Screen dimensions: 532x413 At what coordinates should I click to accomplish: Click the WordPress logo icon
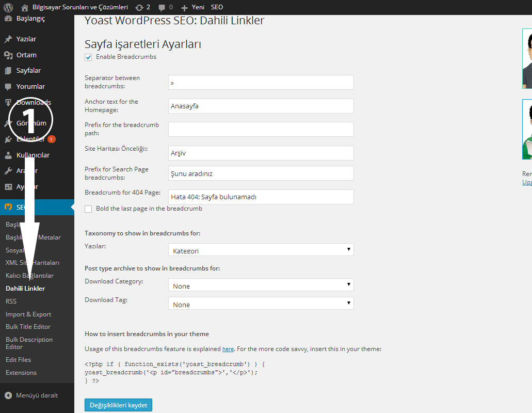(8, 7)
